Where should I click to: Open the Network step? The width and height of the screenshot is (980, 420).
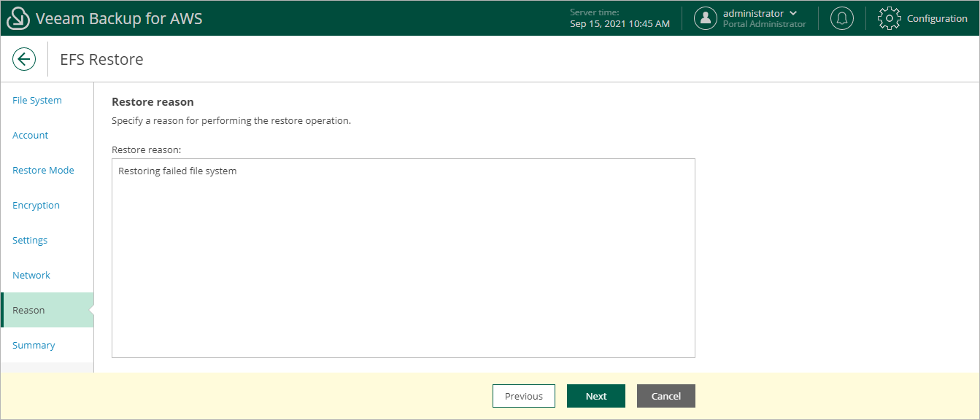pos(31,275)
